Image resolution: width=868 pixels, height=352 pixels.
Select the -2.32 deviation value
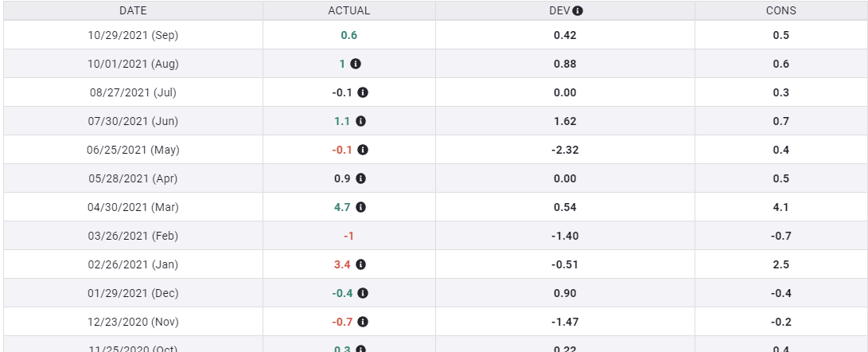click(x=565, y=150)
